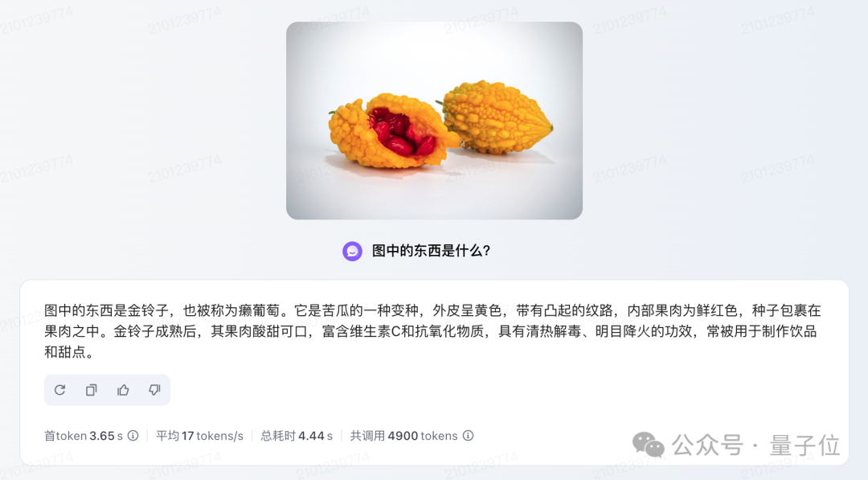Click the purple user avatar icon
Viewport: 868px width, 480px height.
tap(352, 251)
